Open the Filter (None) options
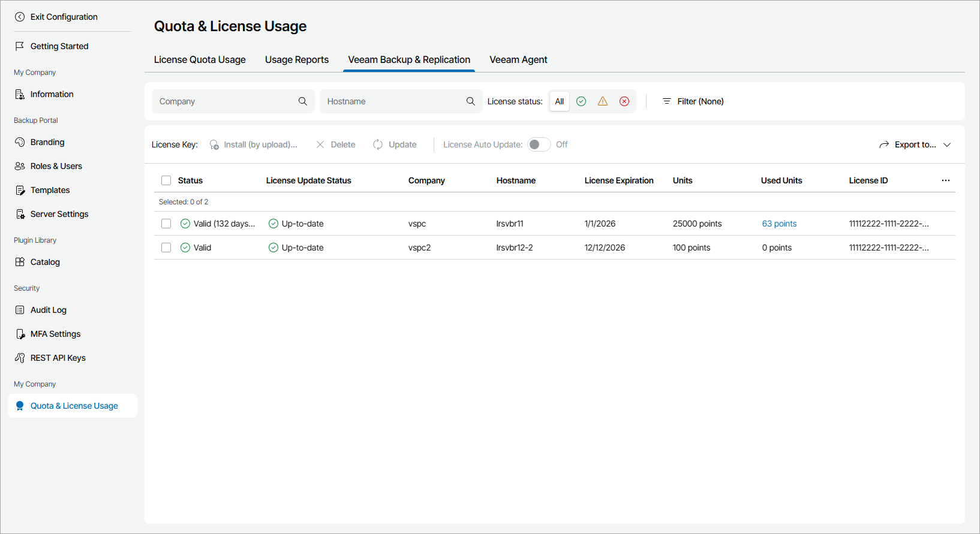Viewport: 980px width, 534px height. (x=693, y=101)
